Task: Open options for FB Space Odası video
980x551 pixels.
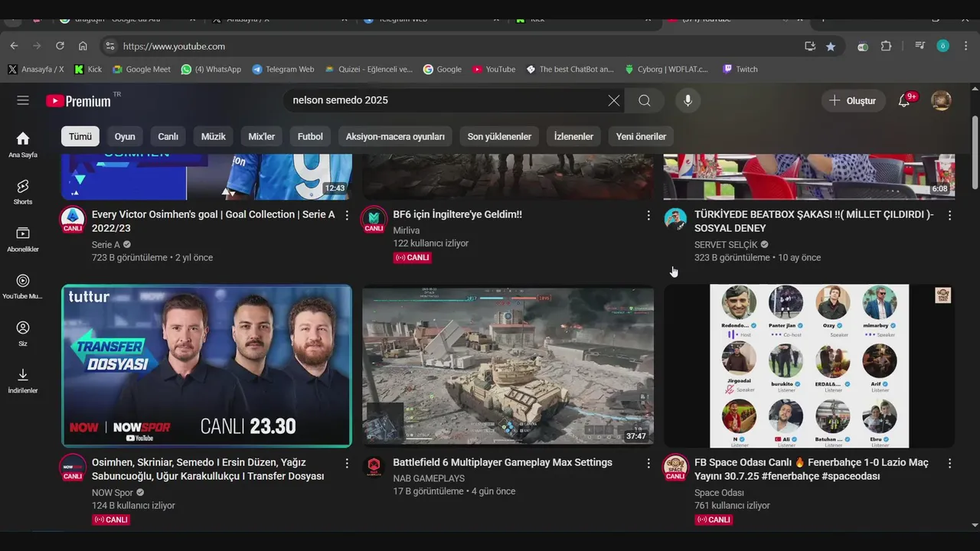Action: click(x=949, y=463)
